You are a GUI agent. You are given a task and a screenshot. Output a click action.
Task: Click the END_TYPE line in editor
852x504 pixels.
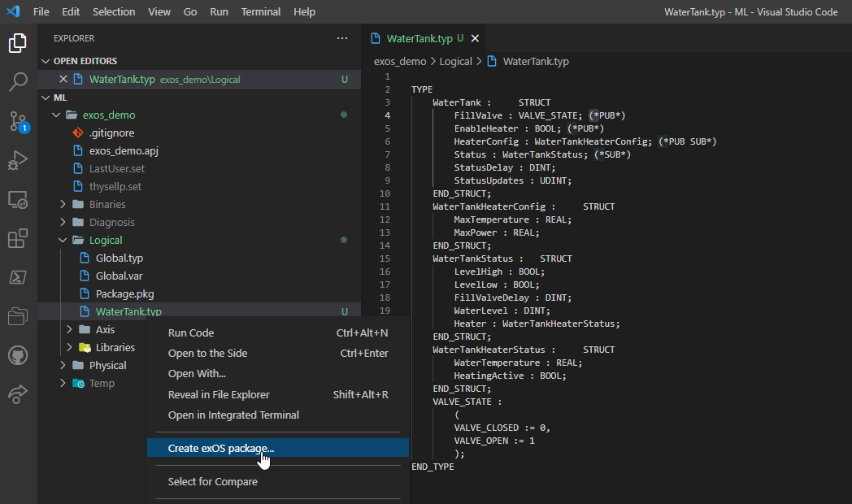coord(433,467)
